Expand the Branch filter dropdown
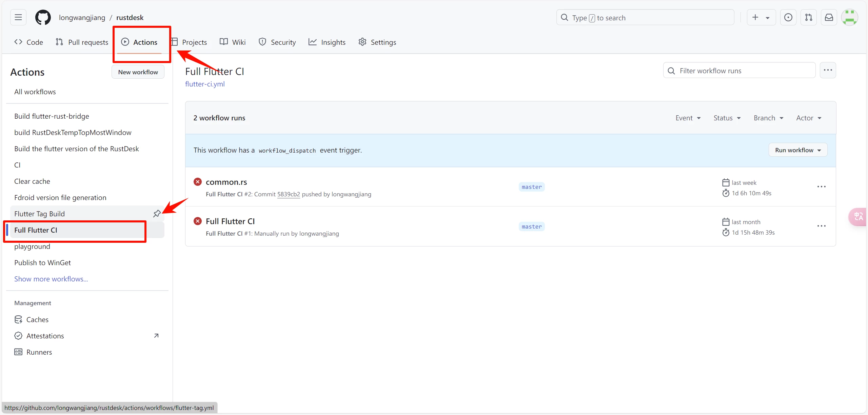 (768, 118)
